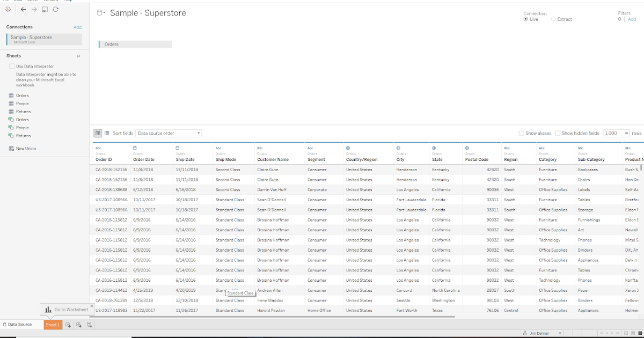The image size is (644, 338).
Task: Select the Live connection option
Action: pos(526,19)
